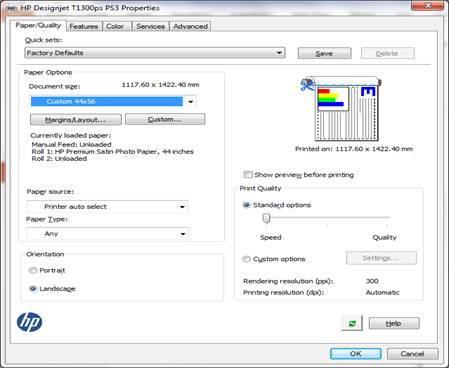The width and height of the screenshot is (449, 368).
Task: Select Standard options radio button
Action: click(x=246, y=205)
